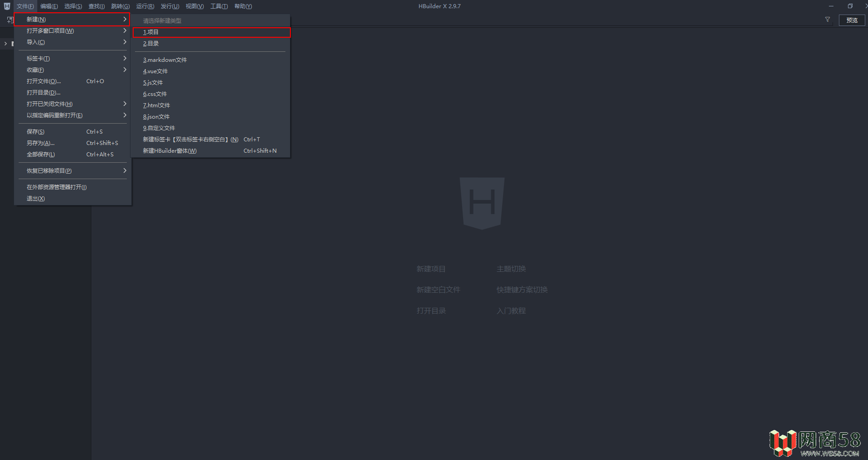
Task: Expand the 导入(C) submenu
Action: click(125, 42)
